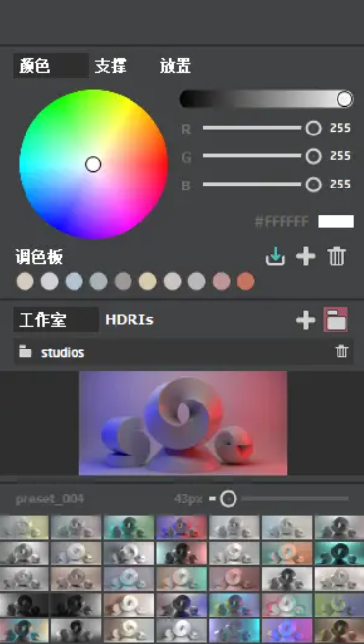Choose the orange-teal thumbnail in second row
Screen dimensions: 364x644
(286, 554)
